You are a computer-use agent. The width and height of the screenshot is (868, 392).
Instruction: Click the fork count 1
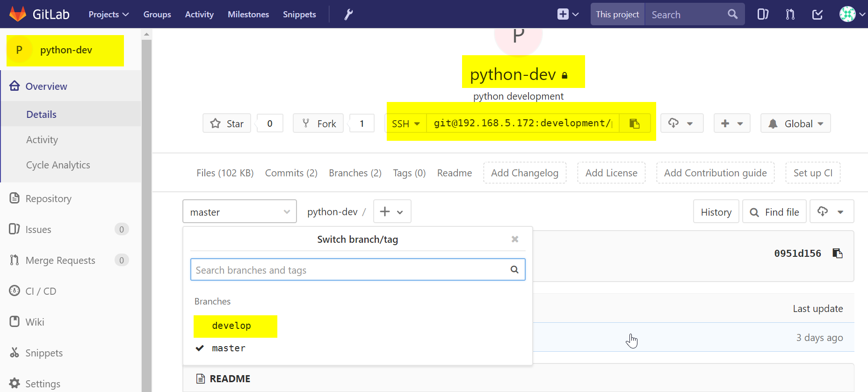click(x=362, y=123)
